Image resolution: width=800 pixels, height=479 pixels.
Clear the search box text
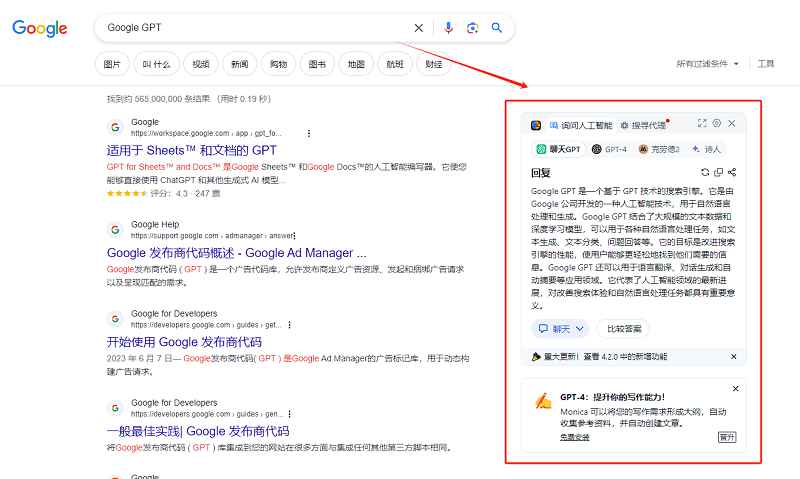pyautogui.click(x=418, y=28)
